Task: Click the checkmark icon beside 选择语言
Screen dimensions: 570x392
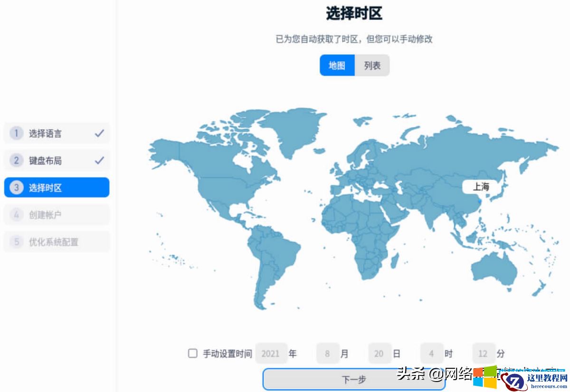Action: [x=99, y=133]
